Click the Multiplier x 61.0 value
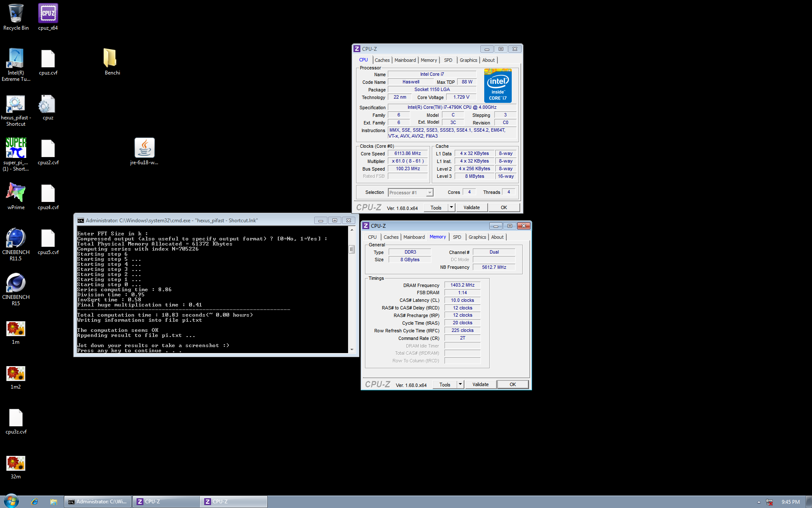This screenshot has height=508, width=812. tap(407, 161)
